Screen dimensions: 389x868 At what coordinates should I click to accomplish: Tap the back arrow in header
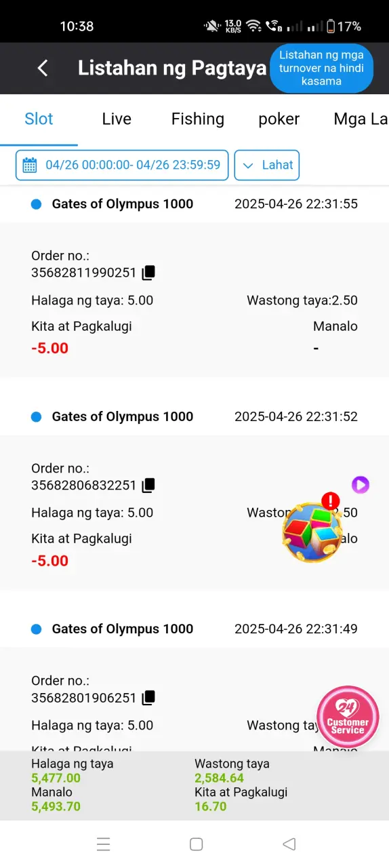43,68
